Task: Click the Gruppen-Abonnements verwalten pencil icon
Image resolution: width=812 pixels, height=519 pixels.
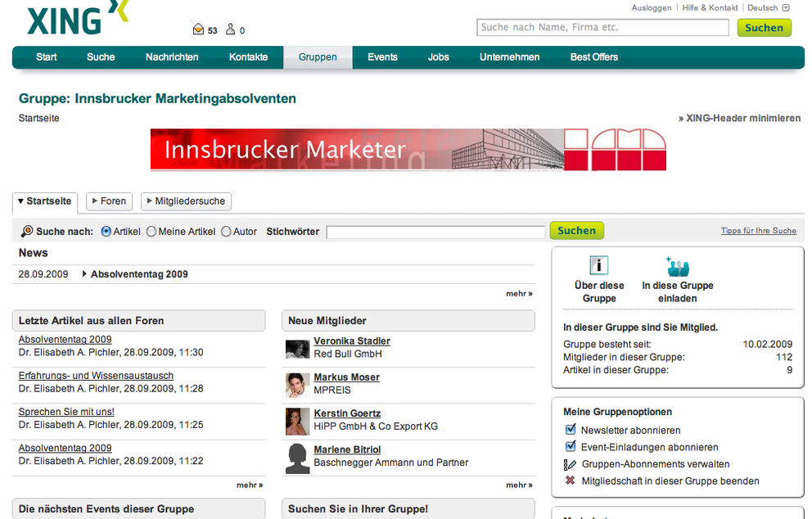Action: [571, 464]
